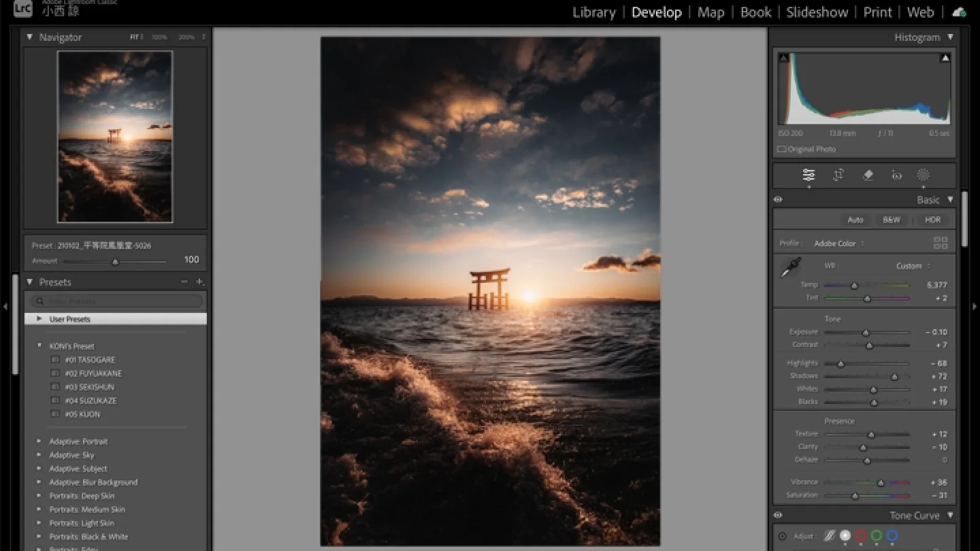This screenshot has height=551, width=980.
Task: Collapse right panel with edge arrow
Action: [x=975, y=307]
